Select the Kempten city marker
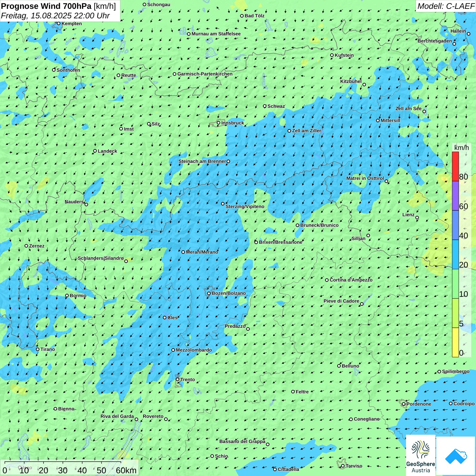This screenshot has height=476, width=476. pos(59,23)
